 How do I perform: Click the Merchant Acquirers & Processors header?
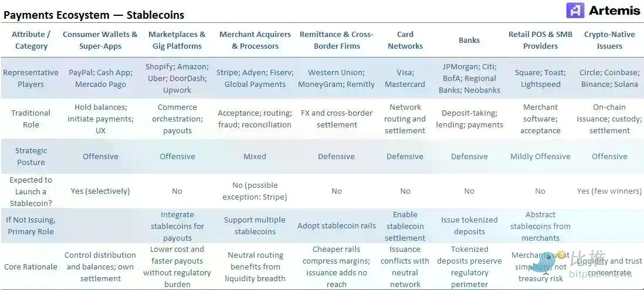255,40
